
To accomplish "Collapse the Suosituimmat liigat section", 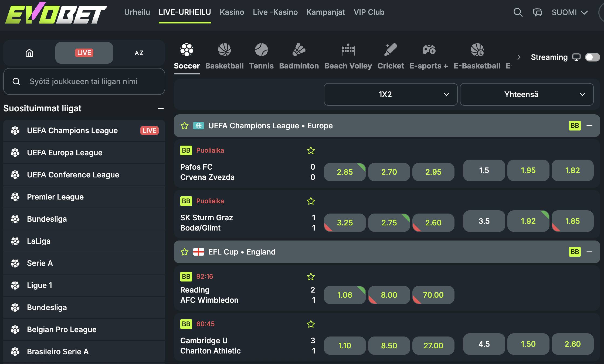I will point(161,108).
